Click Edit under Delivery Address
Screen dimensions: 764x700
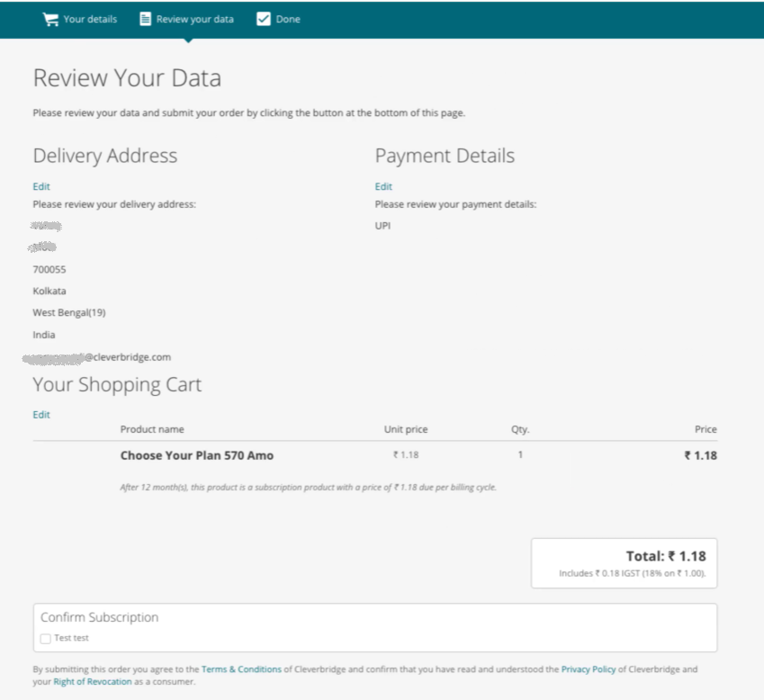40,186
